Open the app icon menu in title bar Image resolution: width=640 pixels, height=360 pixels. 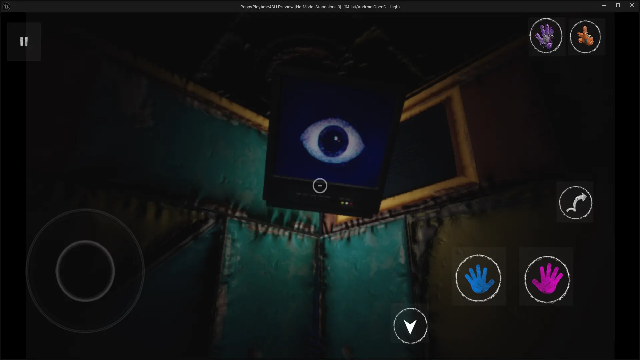pos(6,6)
